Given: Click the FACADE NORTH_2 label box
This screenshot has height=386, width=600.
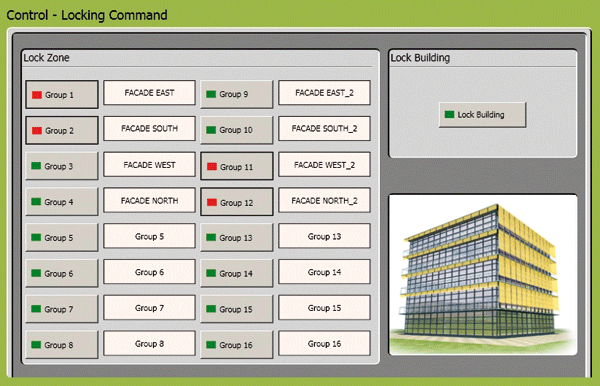Looking at the screenshot, I should (x=324, y=200).
